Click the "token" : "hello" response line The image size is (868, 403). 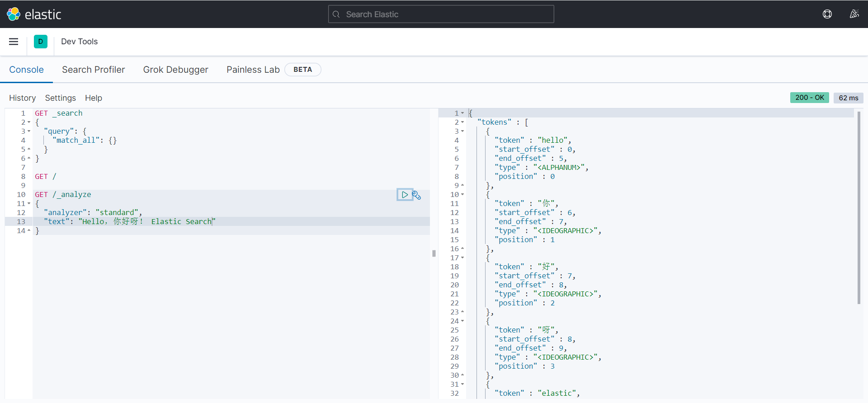pos(533,141)
